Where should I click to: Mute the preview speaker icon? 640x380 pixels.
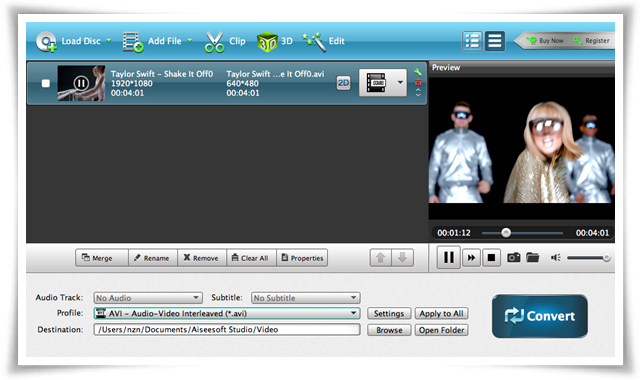tap(556, 258)
